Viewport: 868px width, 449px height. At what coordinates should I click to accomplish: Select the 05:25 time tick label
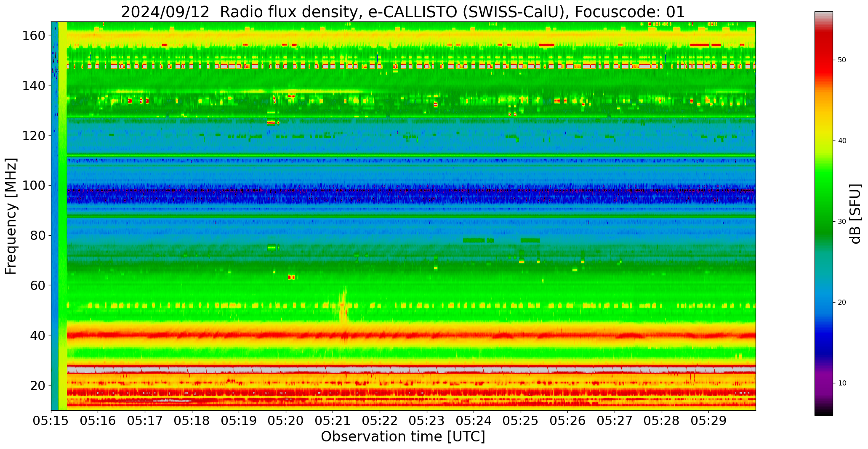[521, 421]
